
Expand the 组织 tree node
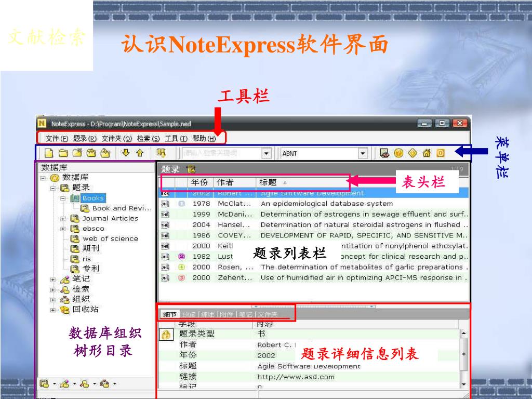pyautogui.click(x=52, y=300)
